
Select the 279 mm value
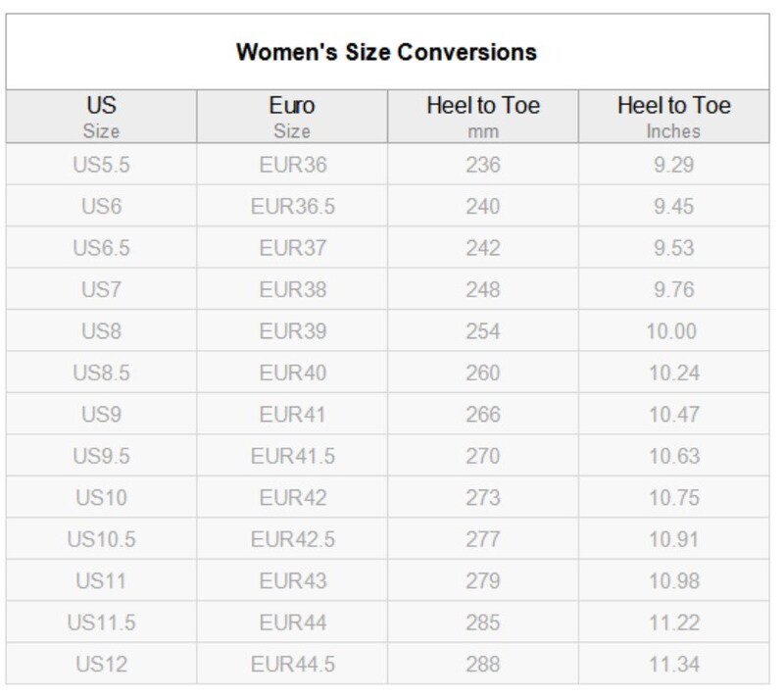point(483,580)
